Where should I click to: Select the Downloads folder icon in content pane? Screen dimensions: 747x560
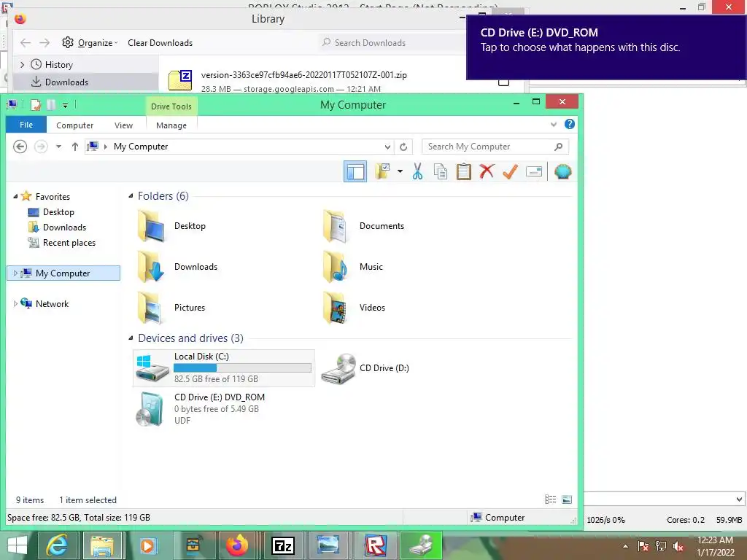tap(152, 267)
